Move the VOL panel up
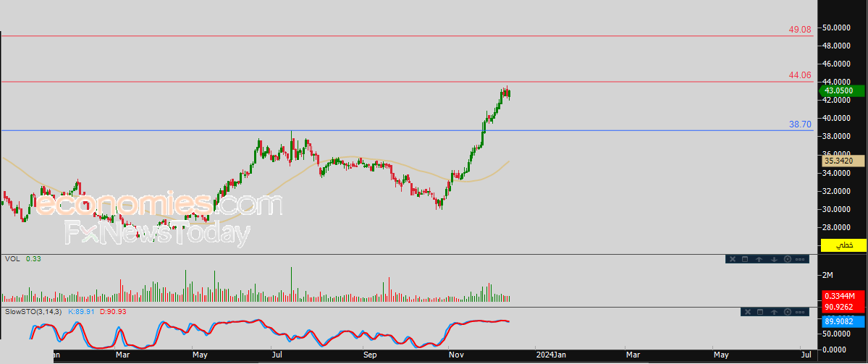868x364 pixels. [759, 259]
